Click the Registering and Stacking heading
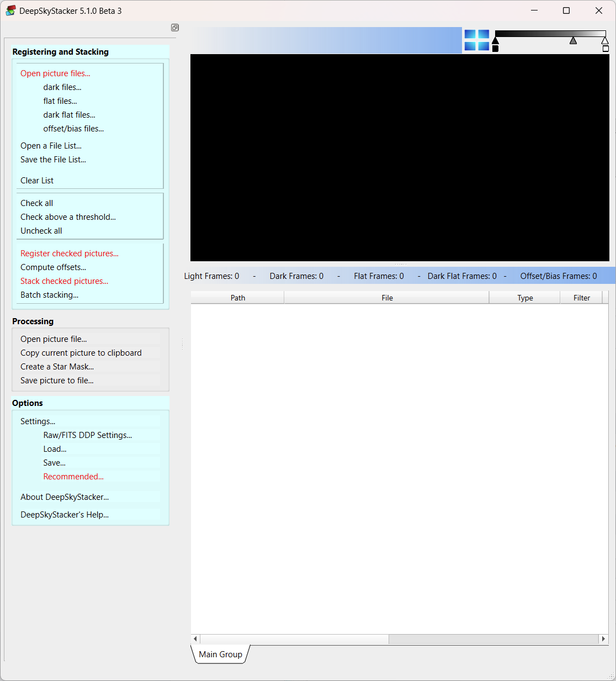Viewport: 616px width, 681px height. 60,52
